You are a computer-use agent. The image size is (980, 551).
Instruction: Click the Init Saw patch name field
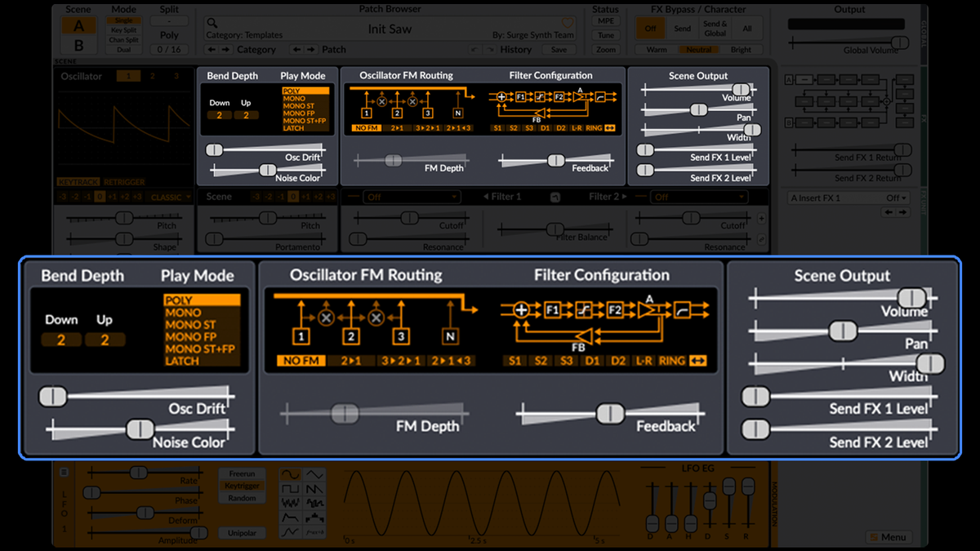pos(390,29)
